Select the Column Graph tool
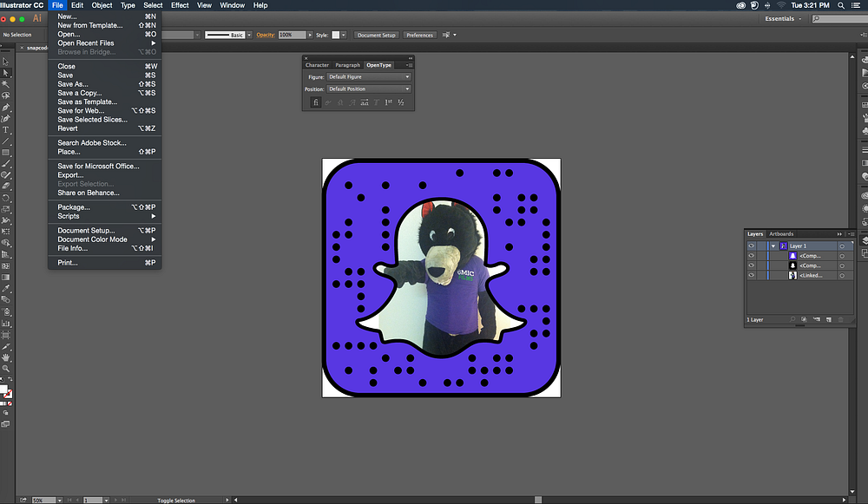The height and width of the screenshot is (504, 868). (x=5, y=323)
